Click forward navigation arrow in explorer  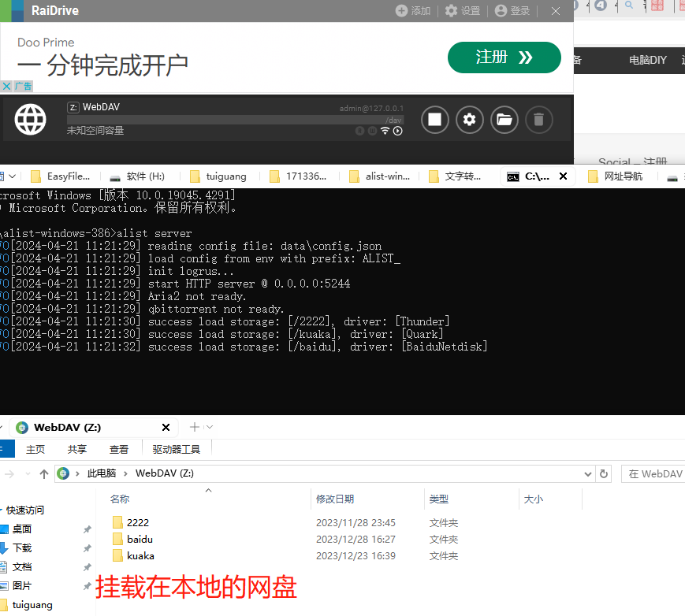point(9,473)
